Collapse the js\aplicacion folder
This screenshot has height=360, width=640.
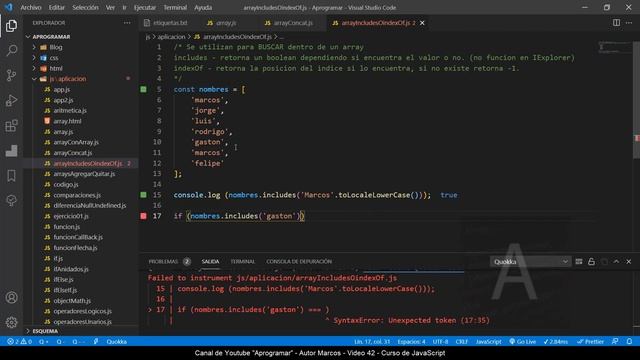(x=34, y=79)
